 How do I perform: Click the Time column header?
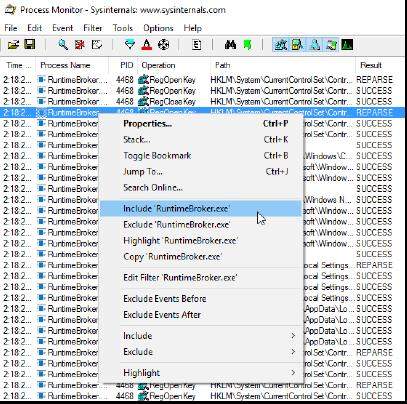point(18,65)
